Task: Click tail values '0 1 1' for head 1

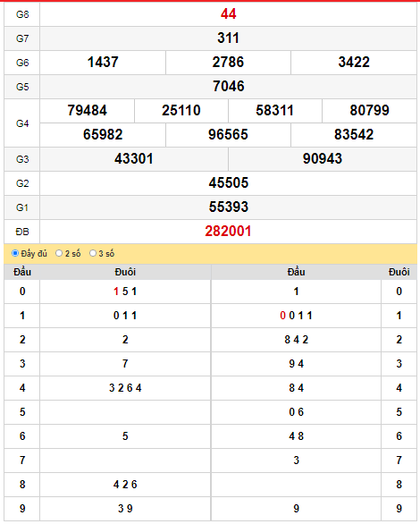Action: pos(125,316)
